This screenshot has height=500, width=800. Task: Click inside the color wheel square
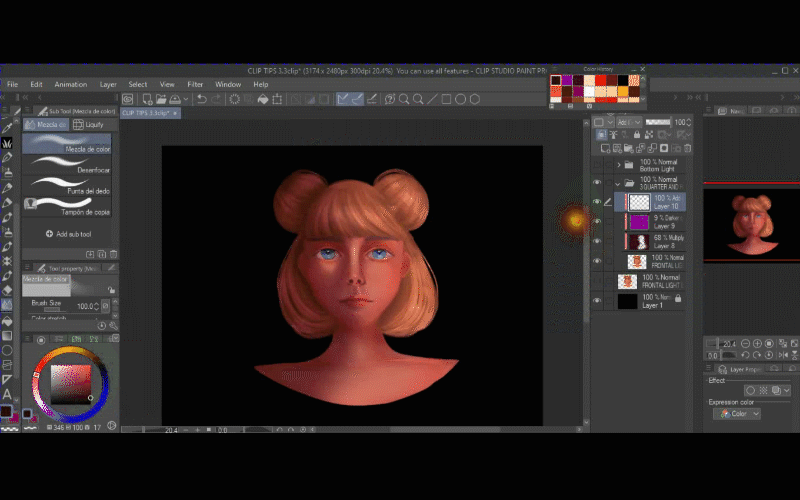tap(69, 384)
